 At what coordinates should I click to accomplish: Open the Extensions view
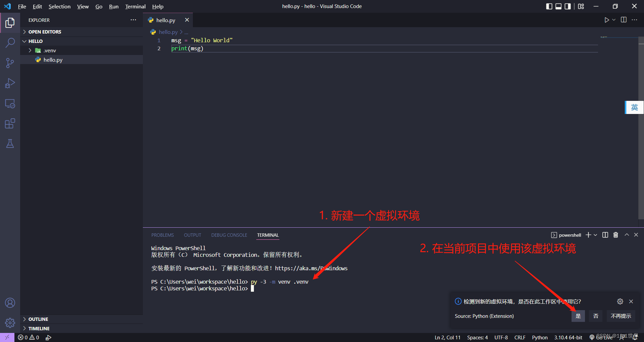[10, 124]
